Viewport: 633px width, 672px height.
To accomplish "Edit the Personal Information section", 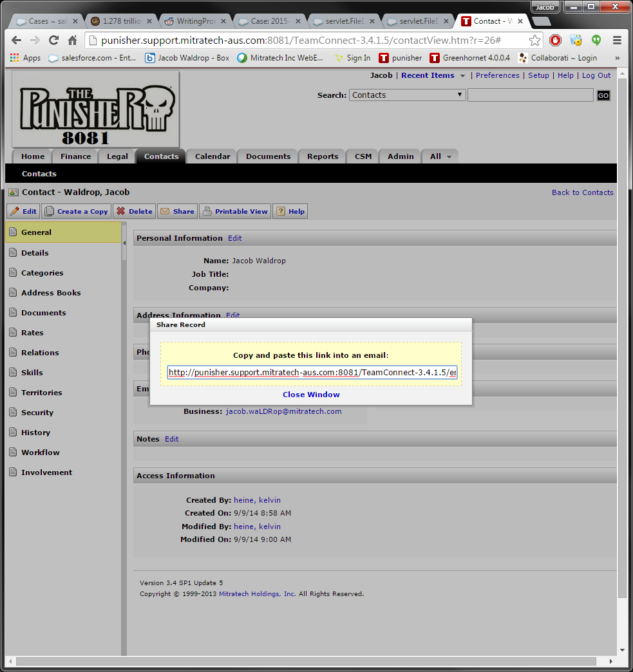I will click(234, 238).
